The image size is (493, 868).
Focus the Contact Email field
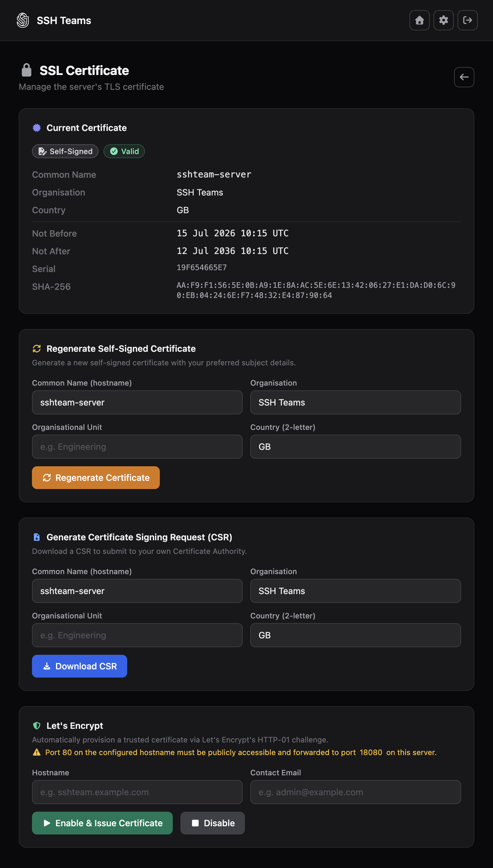[x=355, y=792]
